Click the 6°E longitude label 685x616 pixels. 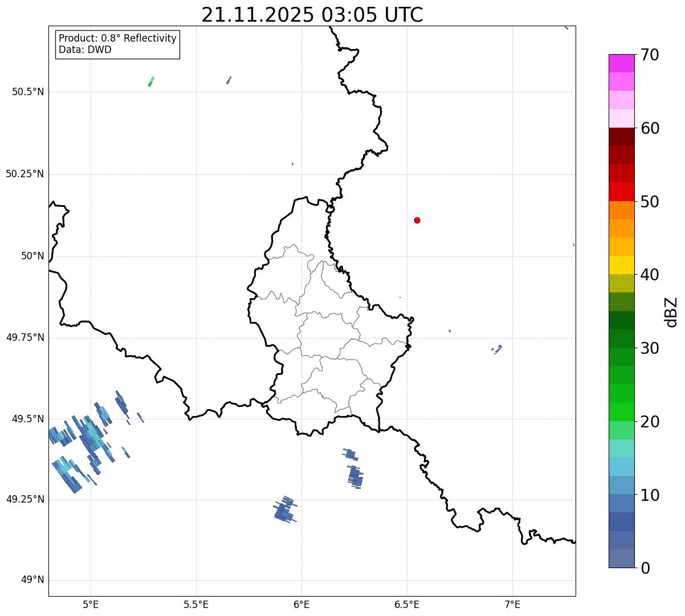coord(301,604)
